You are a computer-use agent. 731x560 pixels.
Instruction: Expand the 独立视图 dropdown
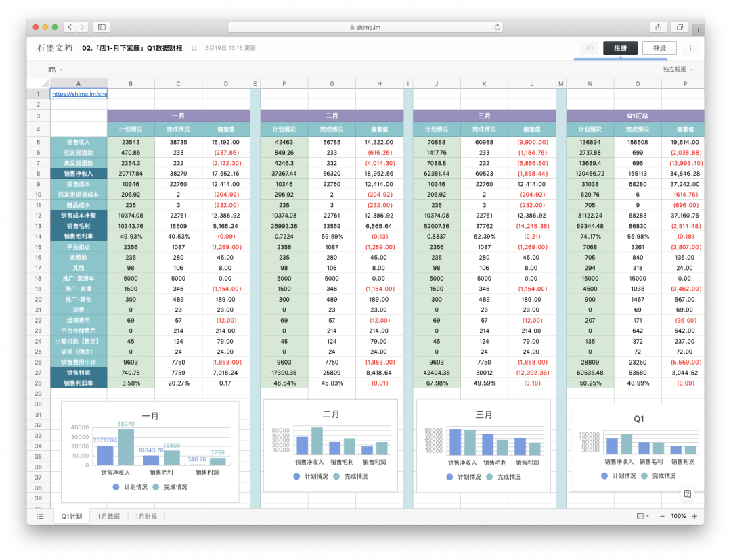678,70
